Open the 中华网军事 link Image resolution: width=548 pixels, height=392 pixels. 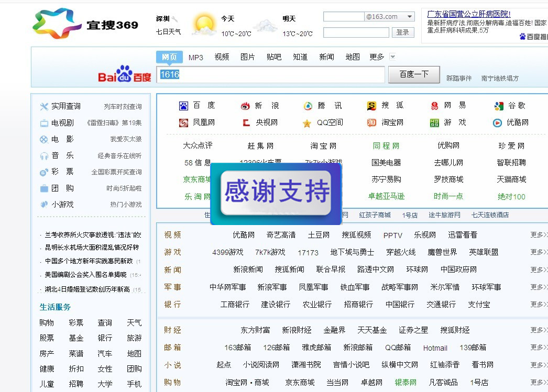pyautogui.click(x=227, y=287)
